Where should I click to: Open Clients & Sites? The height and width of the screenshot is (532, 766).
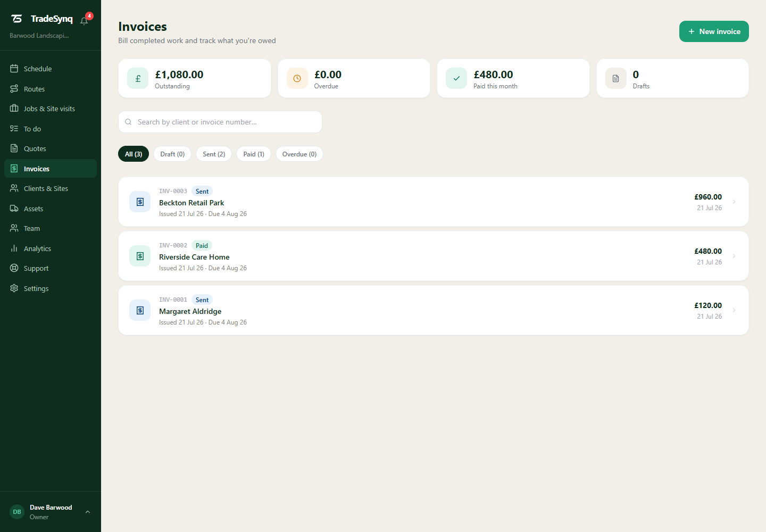(51, 188)
